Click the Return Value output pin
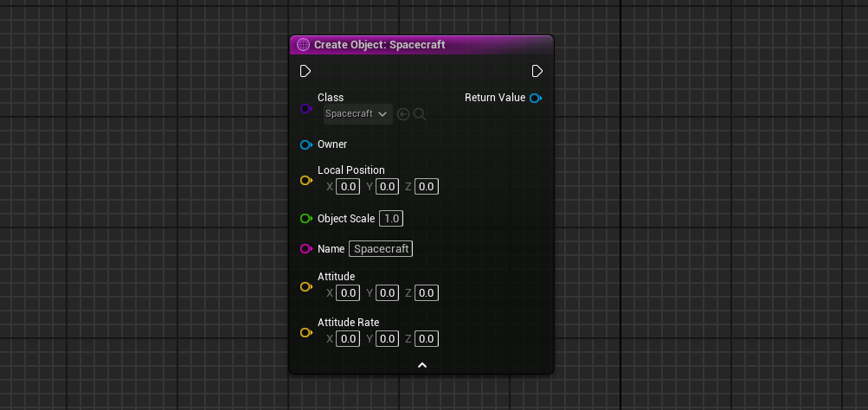Image resolution: width=868 pixels, height=410 pixels. tap(536, 98)
